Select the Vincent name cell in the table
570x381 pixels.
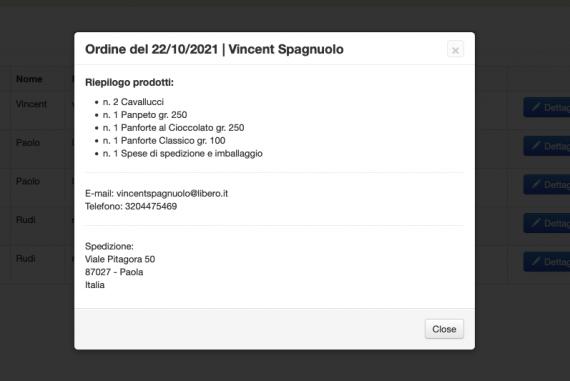pyautogui.click(x=31, y=104)
